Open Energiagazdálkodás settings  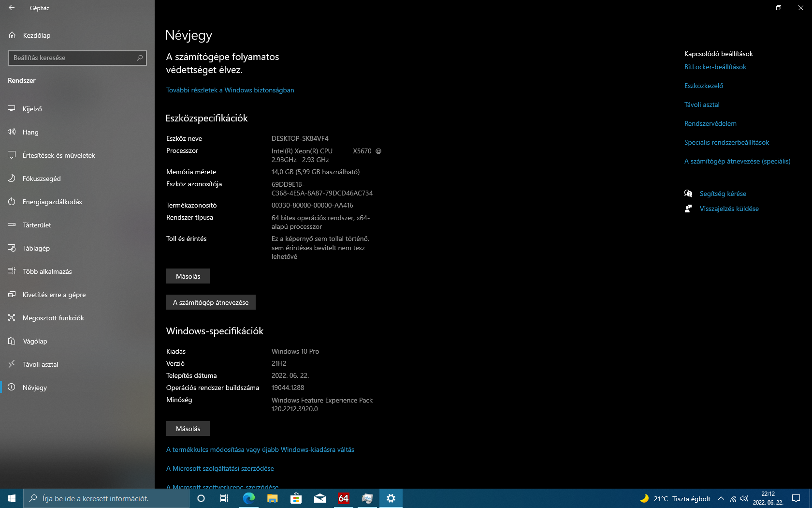[77, 202]
